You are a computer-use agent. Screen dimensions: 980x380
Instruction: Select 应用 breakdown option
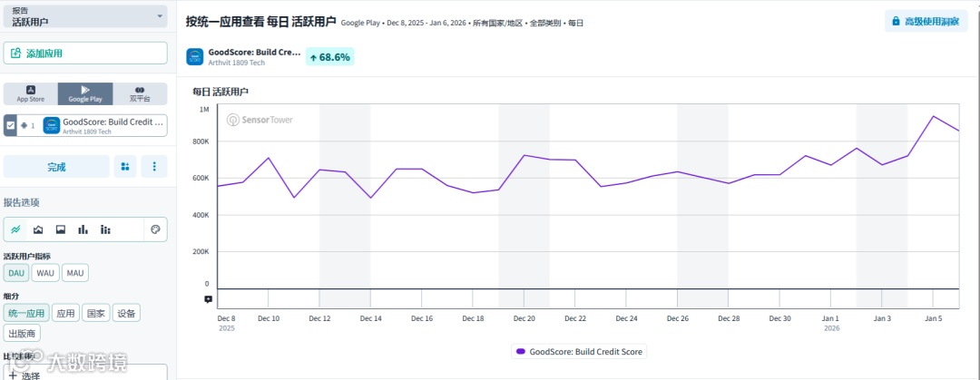[x=65, y=313]
